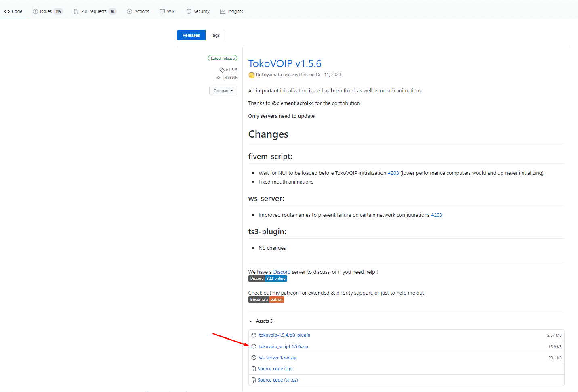Download tokovoip_script-1.5.6.zip
Screen dimensions: 578x392
pos(284,346)
